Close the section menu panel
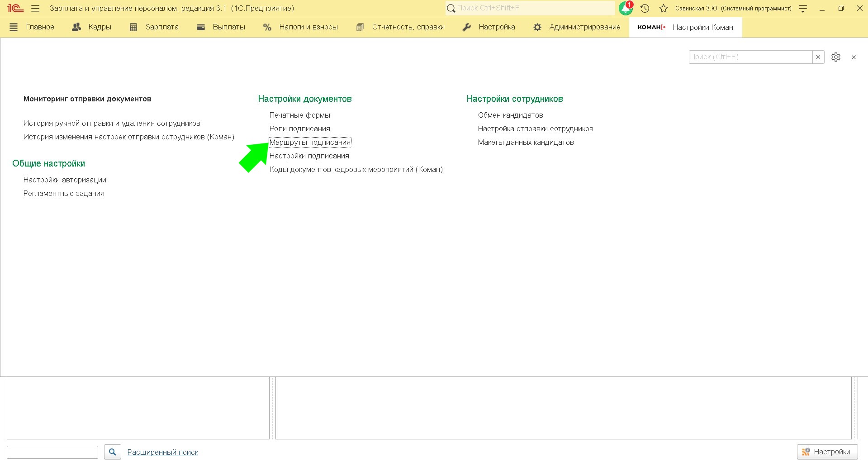The height and width of the screenshot is (467, 868). tap(854, 57)
